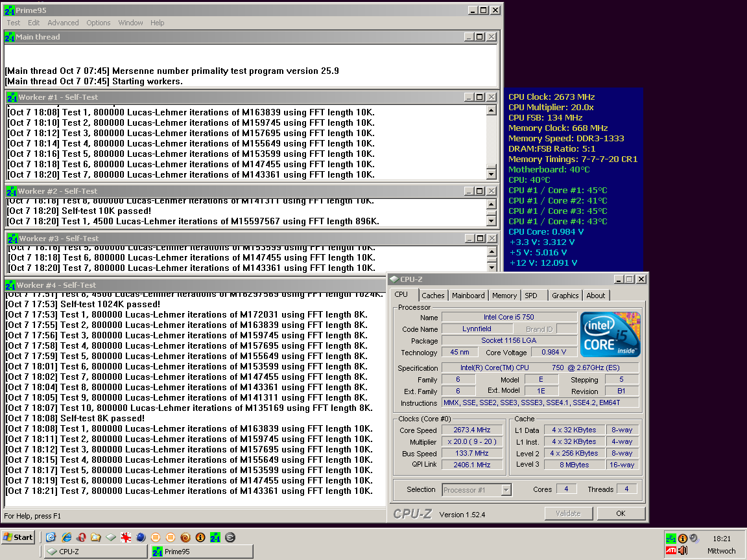The width and height of the screenshot is (747, 560).
Task: Click the ATI icon in system tray
Action: click(670, 551)
